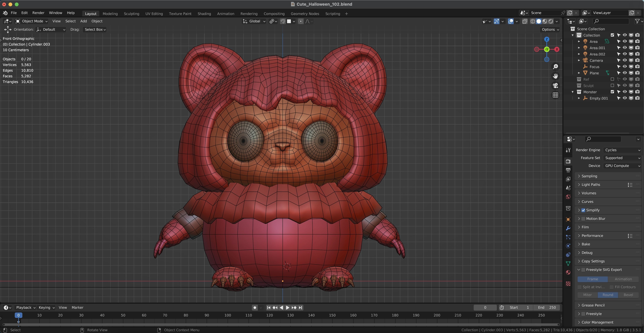Uncheck the Monster collection checkbox

(612, 92)
